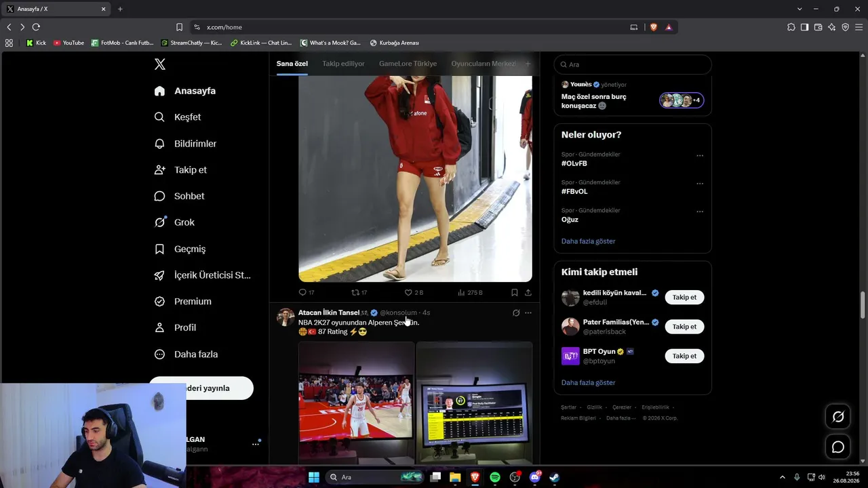Open Bildirimler notifications page
The width and height of the screenshot is (868, 488).
(x=186, y=144)
